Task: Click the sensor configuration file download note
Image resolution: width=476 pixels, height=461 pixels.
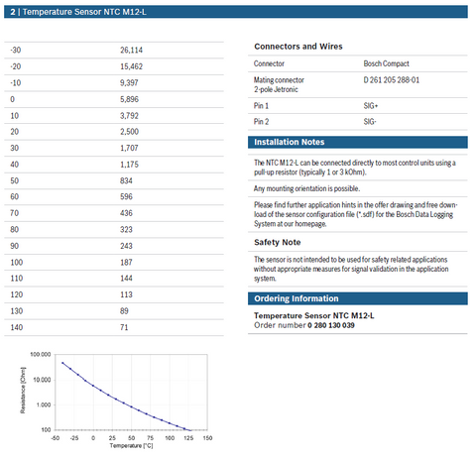Action: pyautogui.click(x=355, y=214)
